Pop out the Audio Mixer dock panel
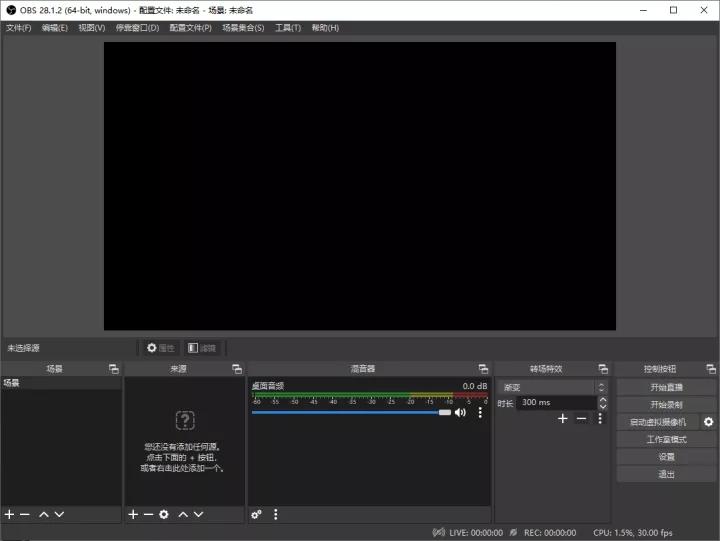 (483, 369)
